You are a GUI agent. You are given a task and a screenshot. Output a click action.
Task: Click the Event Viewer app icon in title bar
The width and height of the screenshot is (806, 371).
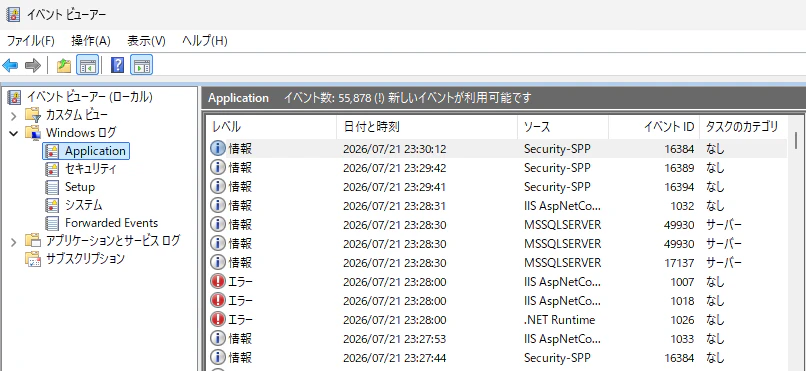tap(13, 14)
